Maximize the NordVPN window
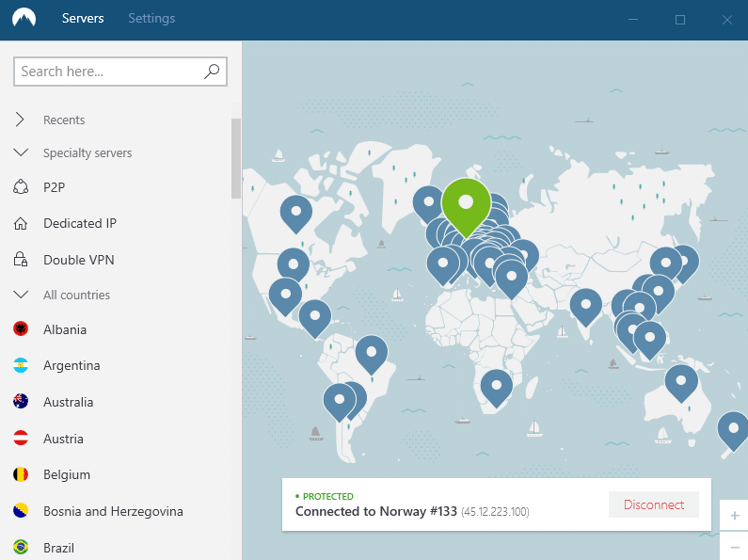 coord(680,20)
